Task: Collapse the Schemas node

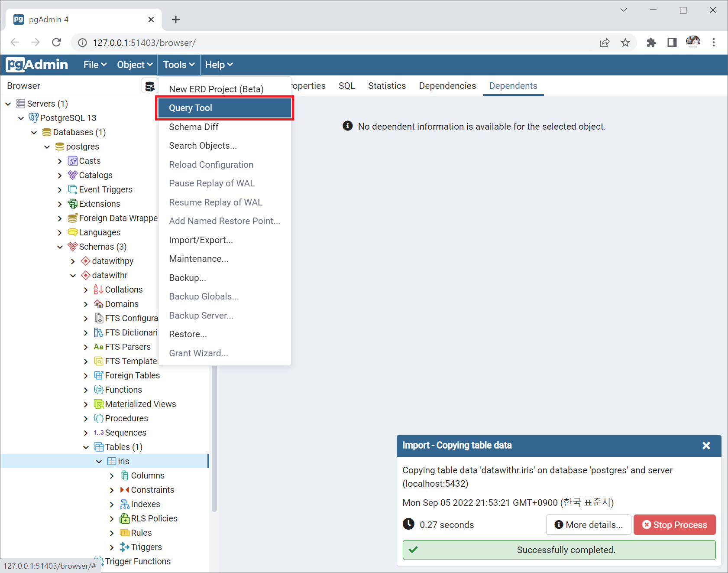Action: (60, 247)
